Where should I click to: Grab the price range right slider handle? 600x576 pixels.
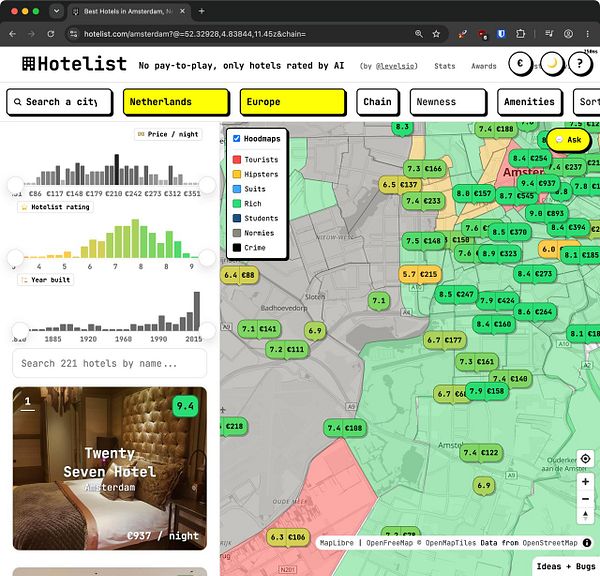click(x=207, y=185)
